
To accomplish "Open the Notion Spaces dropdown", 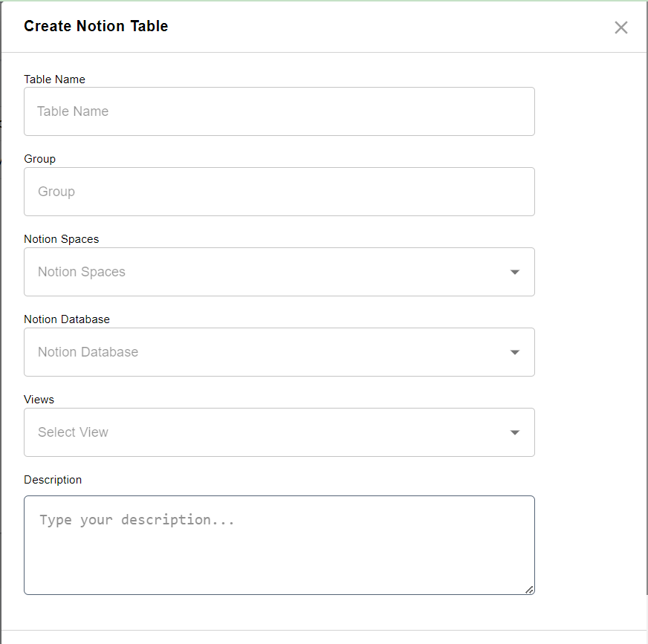I will pyautogui.click(x=279, y=272).
